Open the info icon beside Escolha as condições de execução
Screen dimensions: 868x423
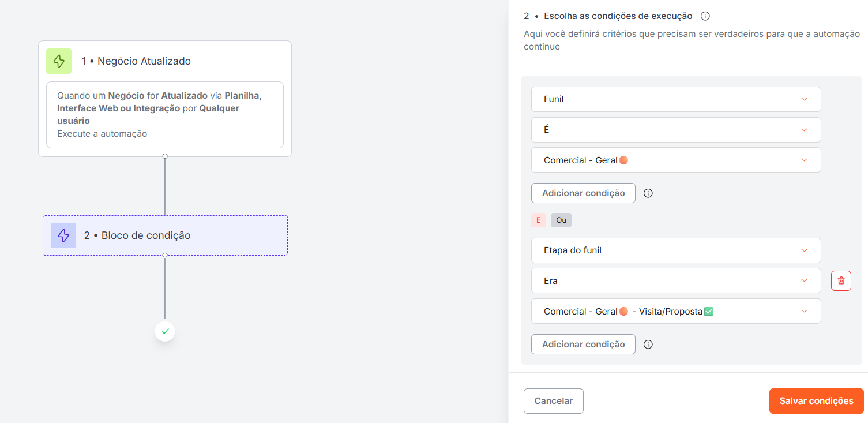[705, 16]
